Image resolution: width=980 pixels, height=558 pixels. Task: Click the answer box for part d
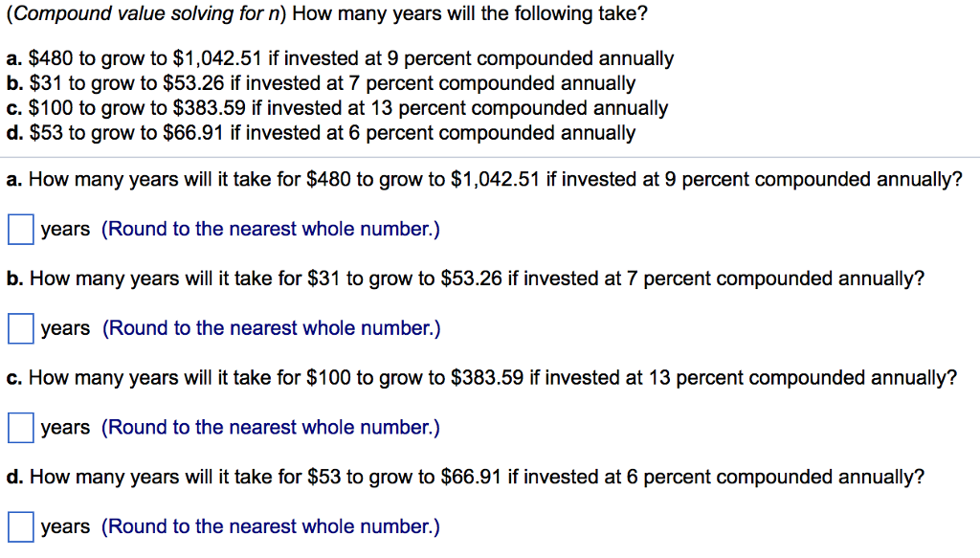pyautogui.click(x=18, y=525)
